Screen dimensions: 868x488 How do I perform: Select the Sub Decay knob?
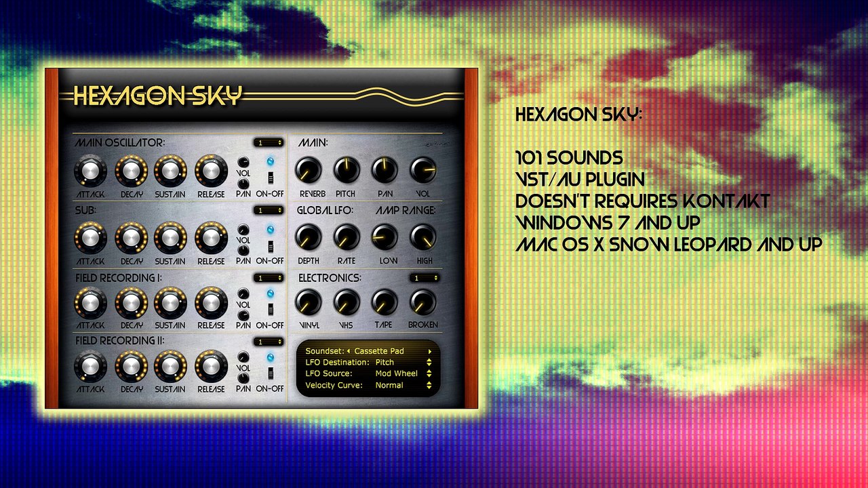click(132, 239)
